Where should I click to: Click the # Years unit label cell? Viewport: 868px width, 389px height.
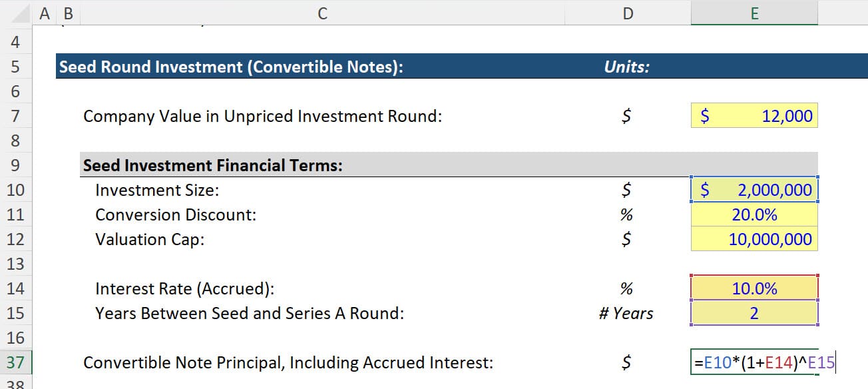pos(626,312)
